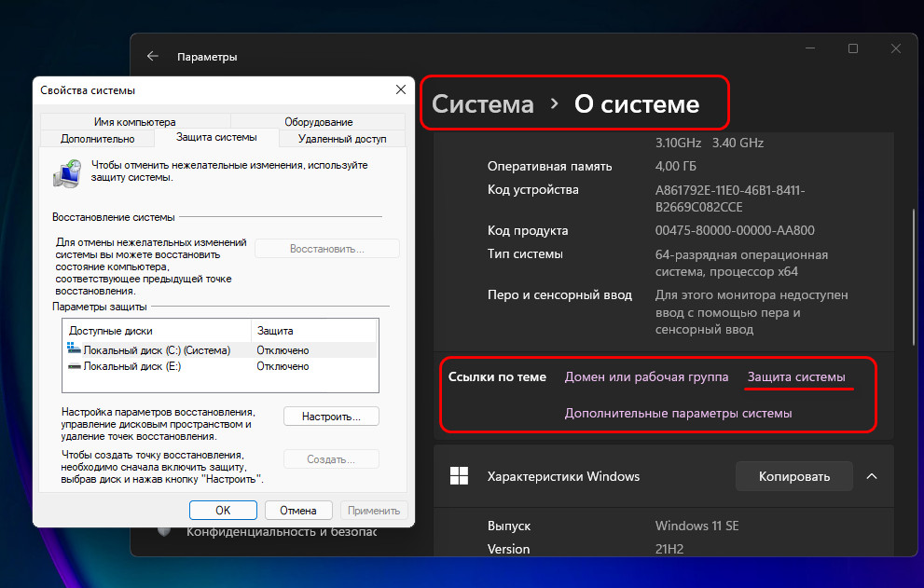Screen dimensions: 924x588
Task: Switch to the Дополнительно tab
Action: tap(97, 139)
